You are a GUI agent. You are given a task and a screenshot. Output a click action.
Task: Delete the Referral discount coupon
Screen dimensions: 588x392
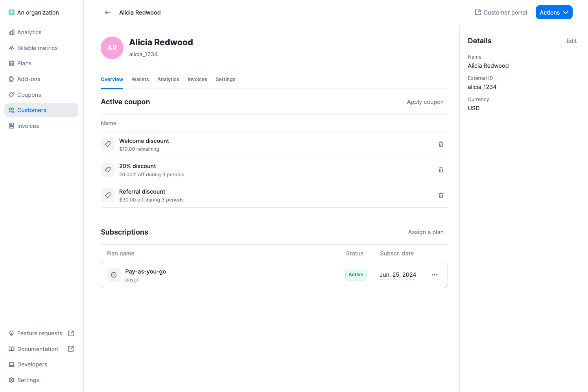click(x=441, y=195)
